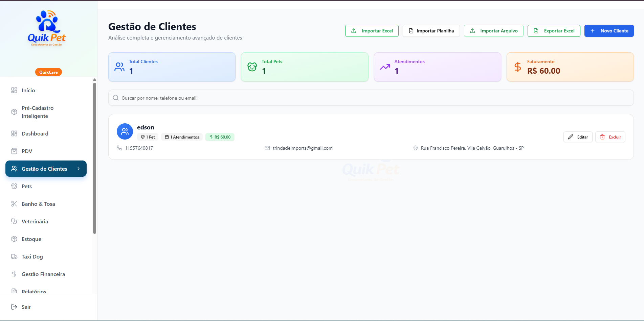Click the Pré-Cadastro Inteligente box icon
This screenshot has width=644, height=321.
[x=14, y=112]
